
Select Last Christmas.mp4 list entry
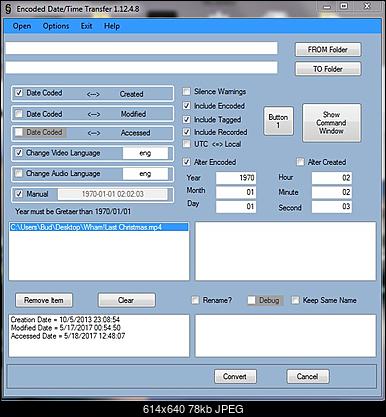tap(99, 227)
